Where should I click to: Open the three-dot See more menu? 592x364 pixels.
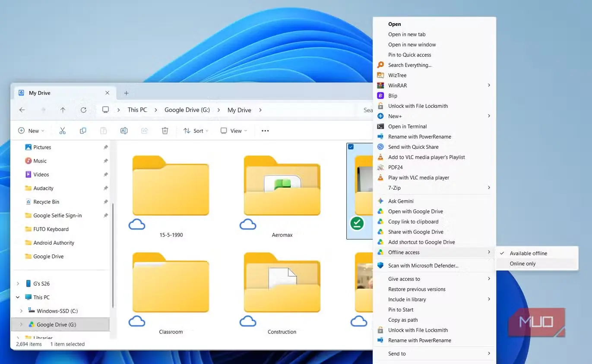pos(265,131)
